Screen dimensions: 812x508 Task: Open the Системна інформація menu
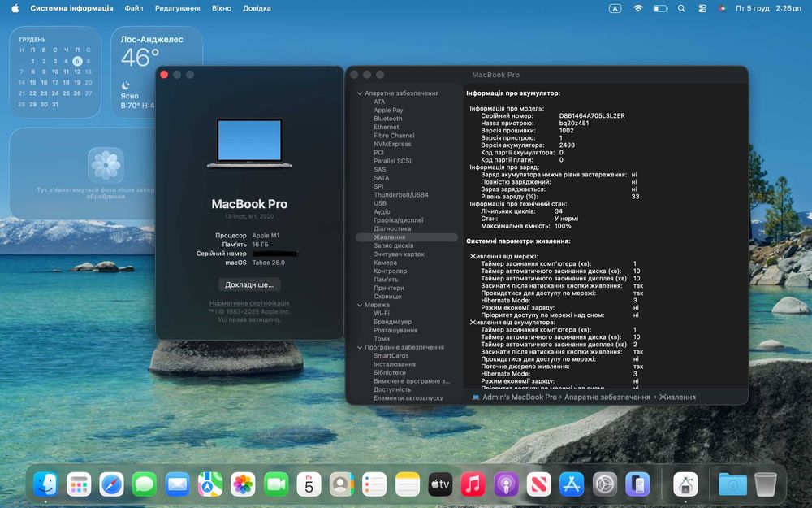click(71, 8)
